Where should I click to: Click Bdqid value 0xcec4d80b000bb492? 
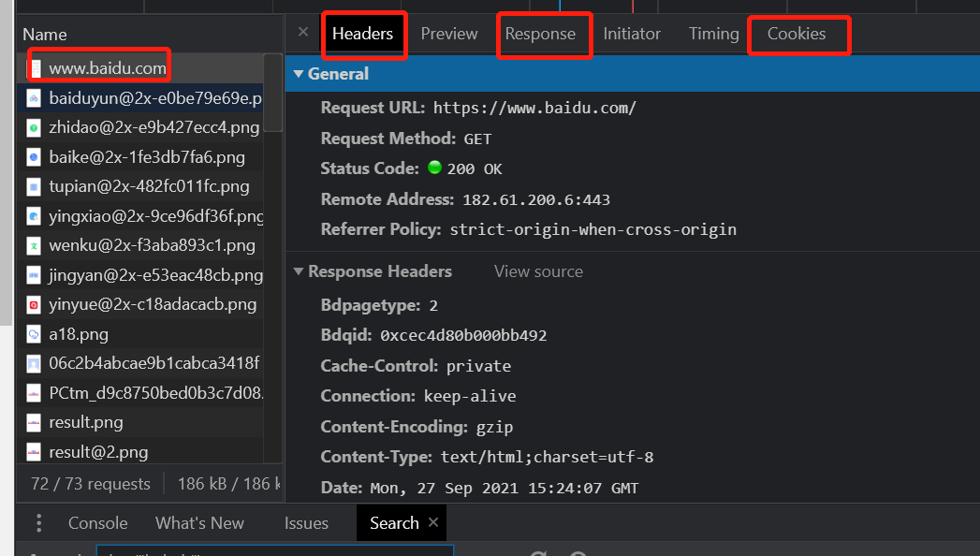tap(463, 336)
